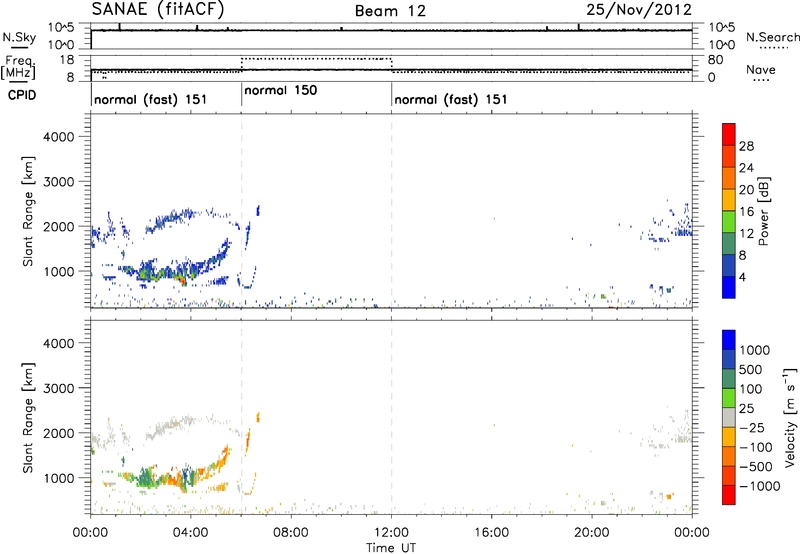Image resolution: width=800 pixels, height=554 pixels.
Task: Click the '-1000' tick on the velocity scale
Action: point(759,486)
